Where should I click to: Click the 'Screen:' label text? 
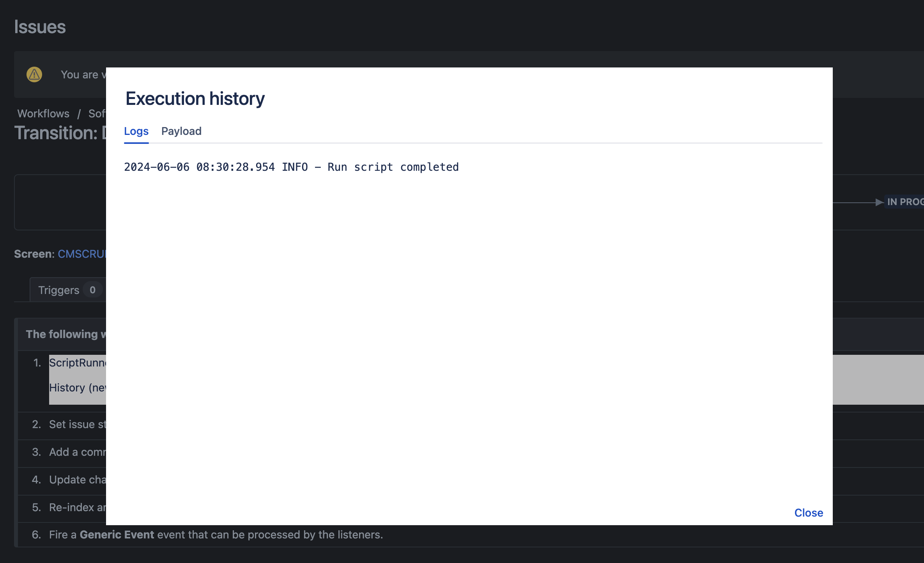tap(34, 254)
